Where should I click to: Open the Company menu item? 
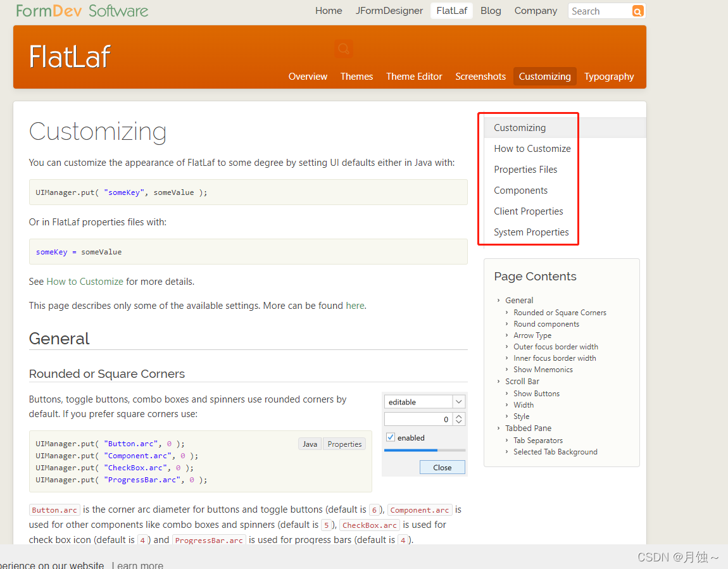536,11
